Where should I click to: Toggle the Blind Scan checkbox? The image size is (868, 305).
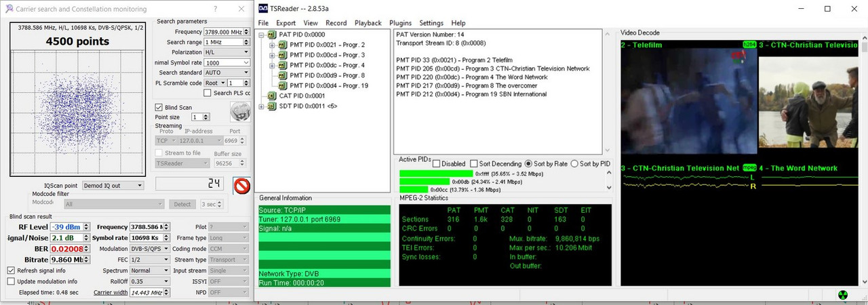(159, 107)
